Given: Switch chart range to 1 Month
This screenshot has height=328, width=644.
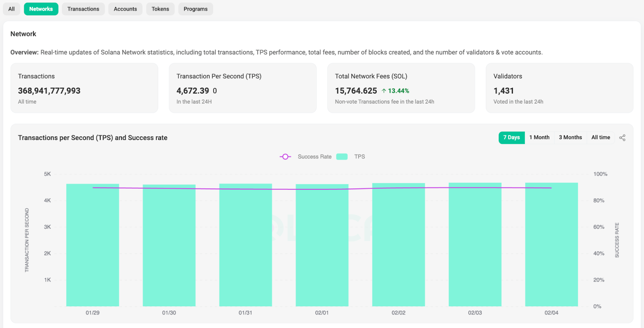Looking at the screenshot, I should [539, 137].
